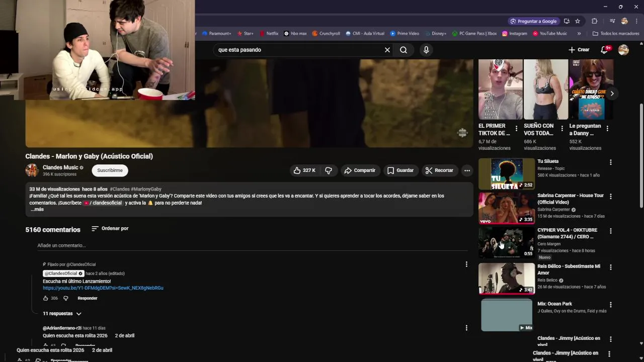Click the page vertical scrollbar
This screenshot has width=644, height=362.
click(641, 156)
